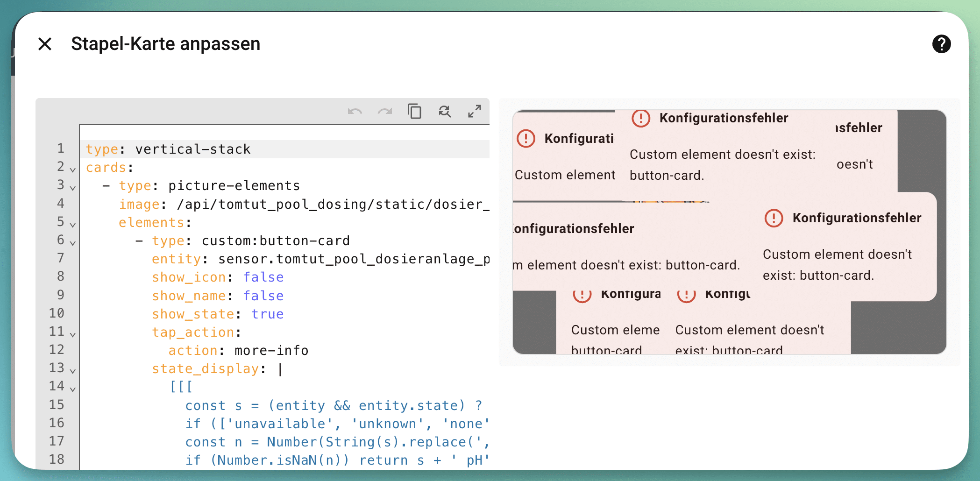Open find and replace in editor
The width and height of the screenshot is (980, 481).
click(x=445, y=112)
